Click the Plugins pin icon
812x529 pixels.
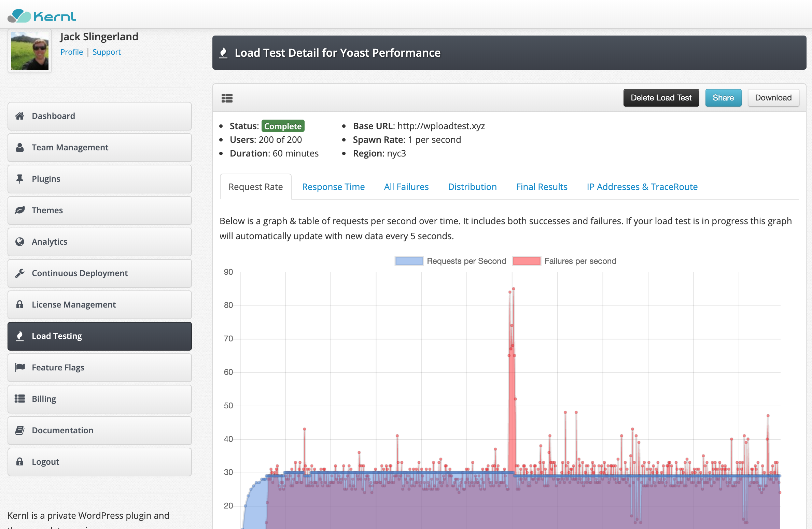20,179
